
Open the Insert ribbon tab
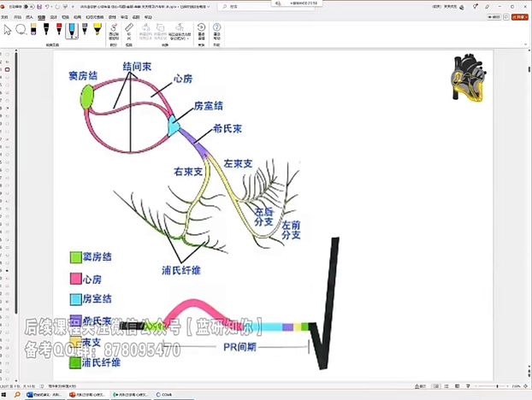click(x=30, y=17)
